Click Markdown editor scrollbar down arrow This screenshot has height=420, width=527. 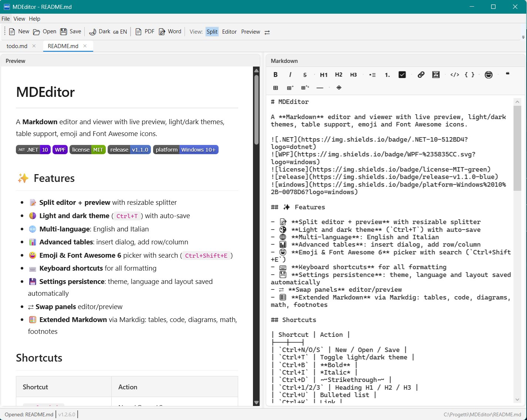pyautogui.click(x=517, y=399)
